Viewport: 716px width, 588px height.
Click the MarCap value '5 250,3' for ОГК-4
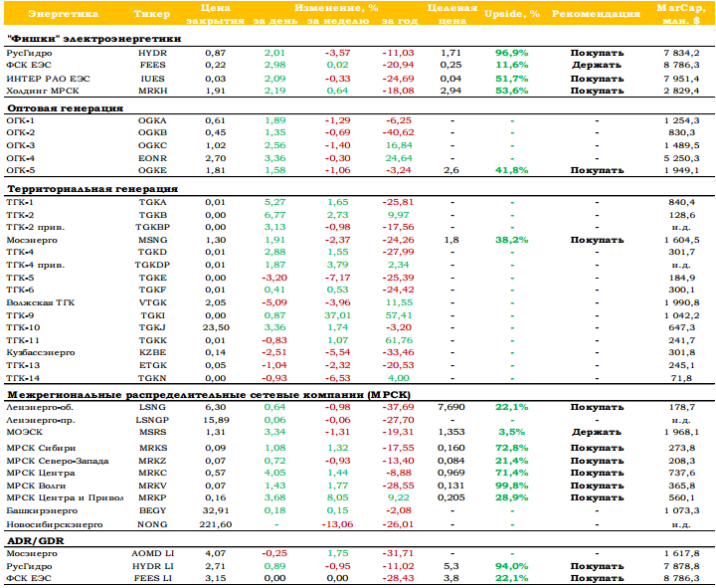click(x=681, y=158)
